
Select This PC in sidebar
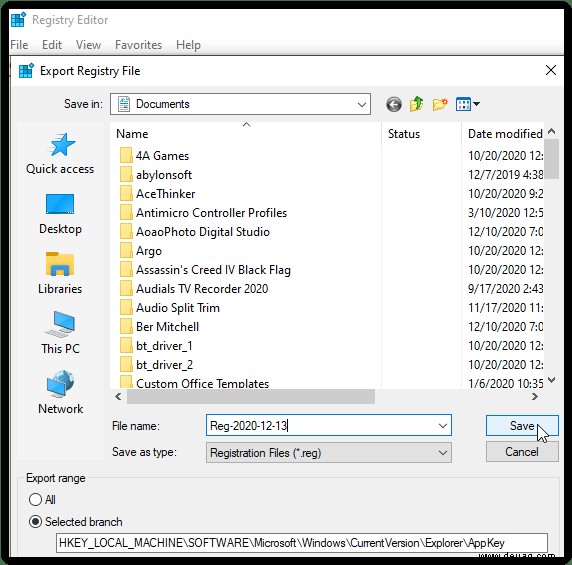click(60, 333)
